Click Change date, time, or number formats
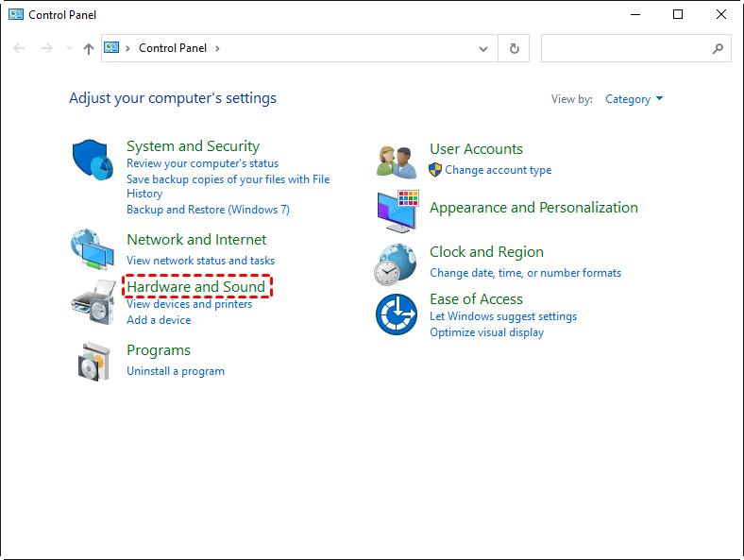Image resolution: width=744 pixels, height=560 pixels. click(x=525, y=273)
